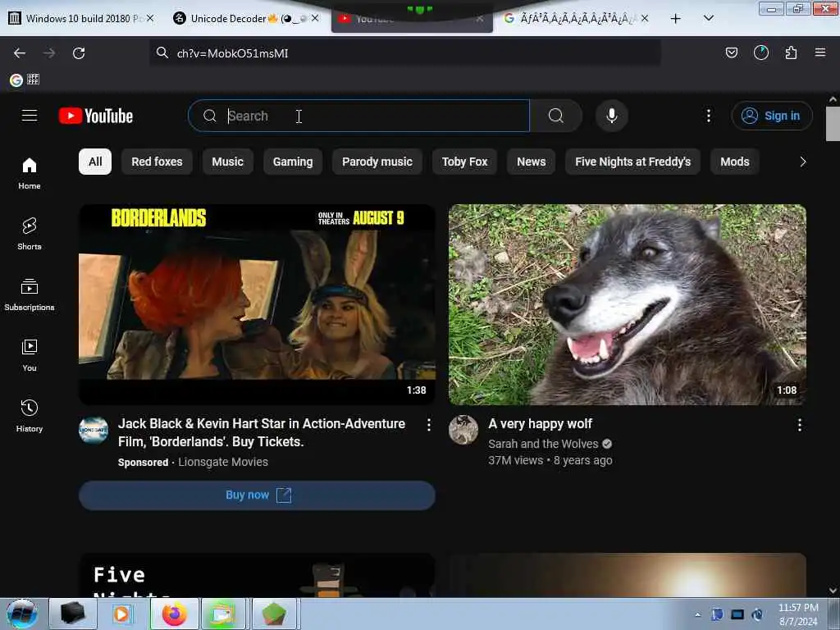Open the media player taskbar icon
The width and height of the screenshot is (840, 630).
coord(123,614)
